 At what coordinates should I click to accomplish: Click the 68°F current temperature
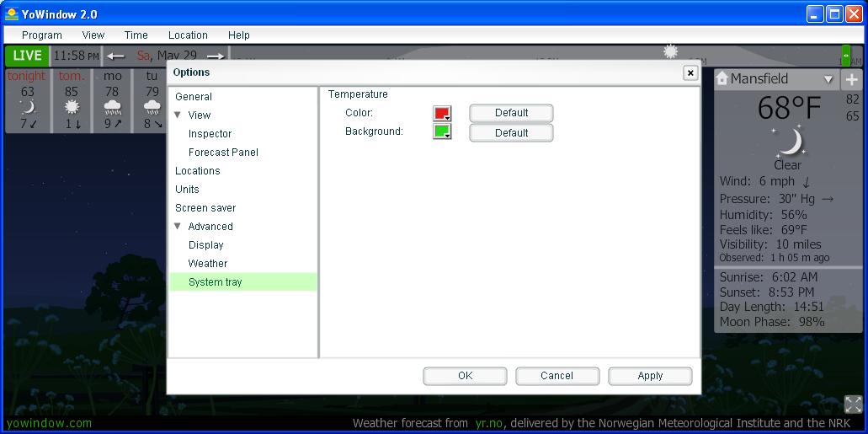tap(788, 108)
